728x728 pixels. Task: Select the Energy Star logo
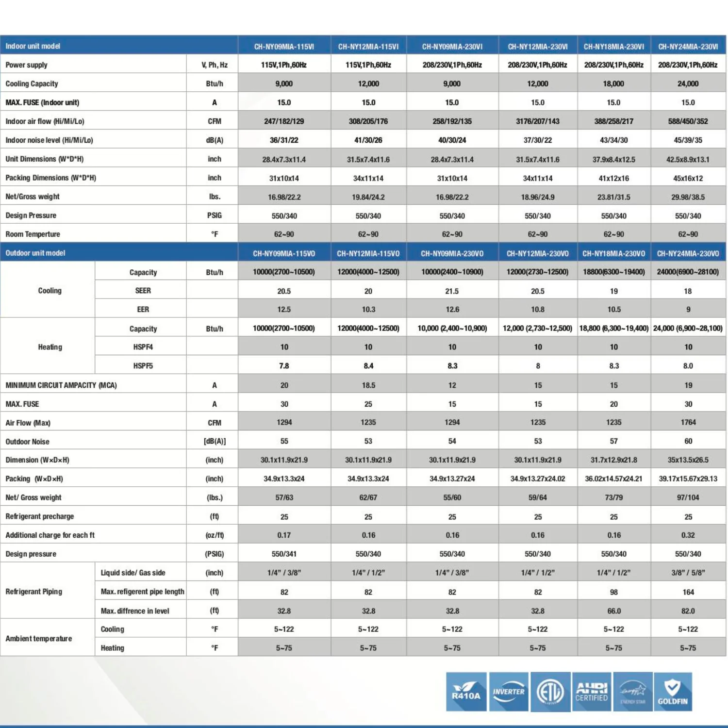pyautogui.click(x=633, y=692)
